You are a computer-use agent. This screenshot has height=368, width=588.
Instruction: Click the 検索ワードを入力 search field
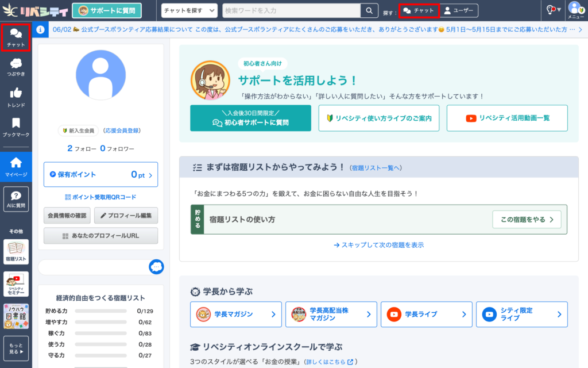tap(291, 10)
